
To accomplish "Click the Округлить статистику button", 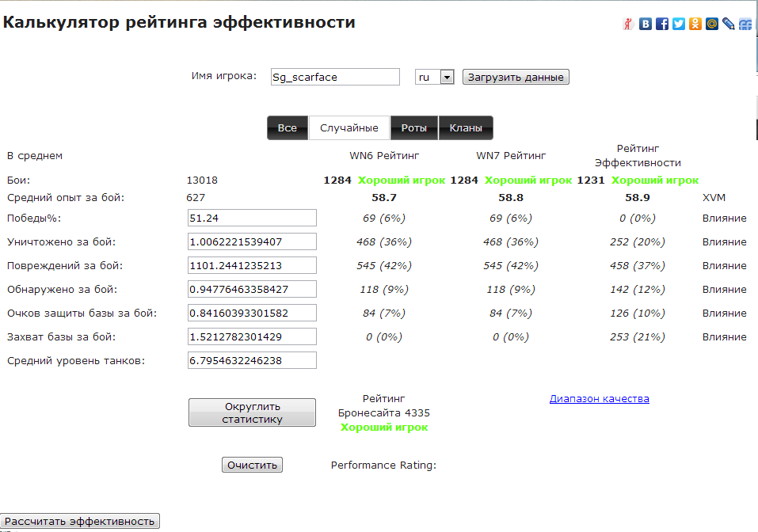I will tap(252, 412).
